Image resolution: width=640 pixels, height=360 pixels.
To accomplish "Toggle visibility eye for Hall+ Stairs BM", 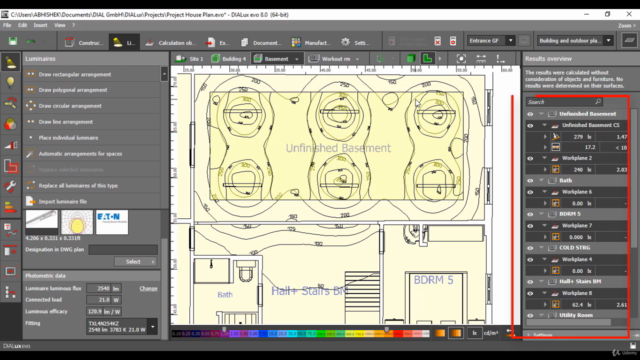I will point(530,282).
